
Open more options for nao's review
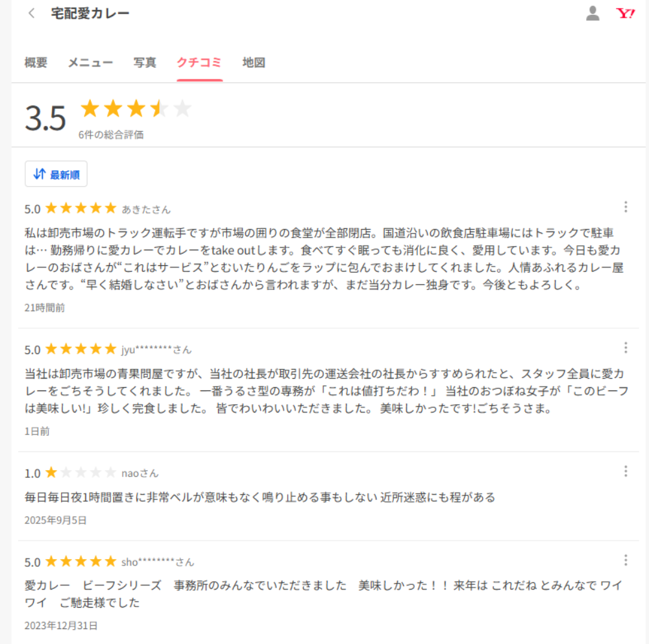[626, 471]
